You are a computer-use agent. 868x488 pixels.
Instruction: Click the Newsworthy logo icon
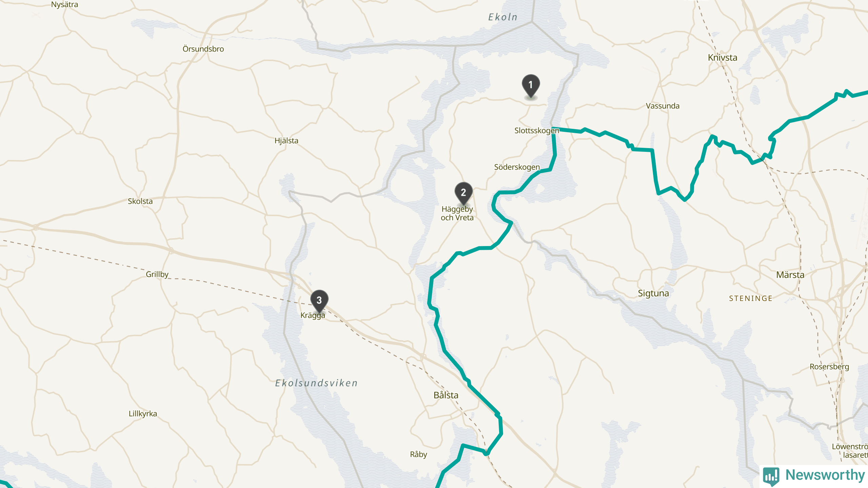coord(771,476)
